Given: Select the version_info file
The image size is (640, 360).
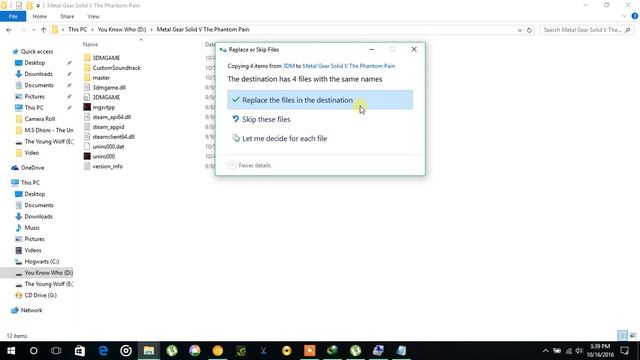Looking at the screenshot, I should (x=107, y=166).
